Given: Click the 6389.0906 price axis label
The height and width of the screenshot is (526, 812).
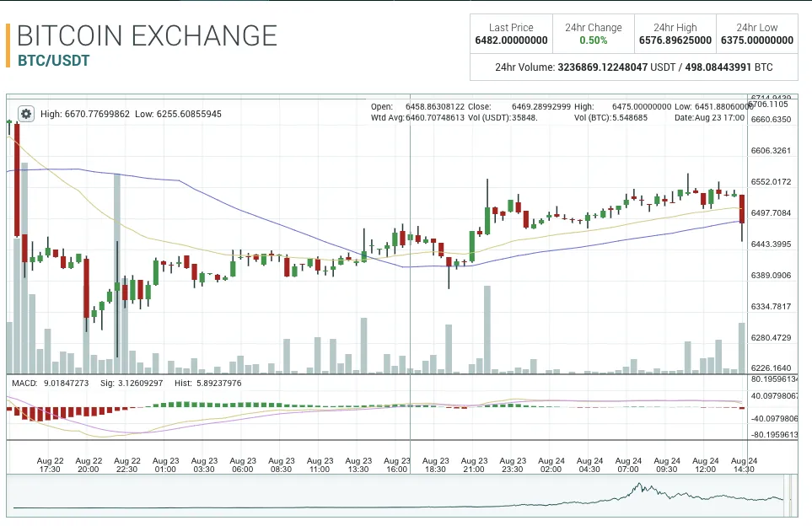Looking at the screenshot, I should point(771,276).
